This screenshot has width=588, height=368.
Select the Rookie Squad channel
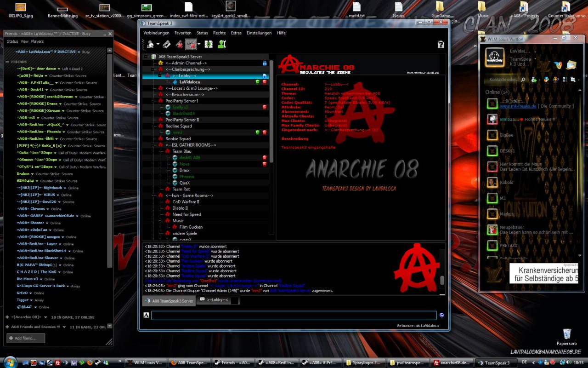pos(178,139)
